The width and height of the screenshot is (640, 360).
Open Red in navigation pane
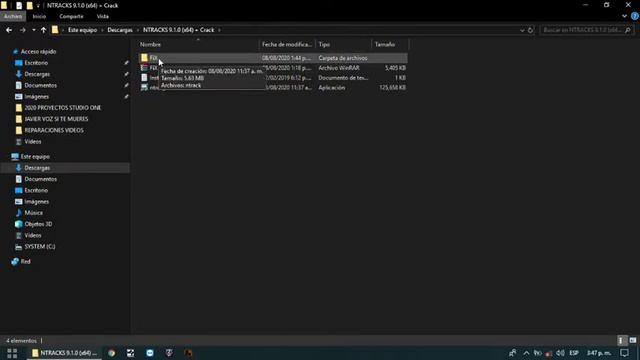25,261
